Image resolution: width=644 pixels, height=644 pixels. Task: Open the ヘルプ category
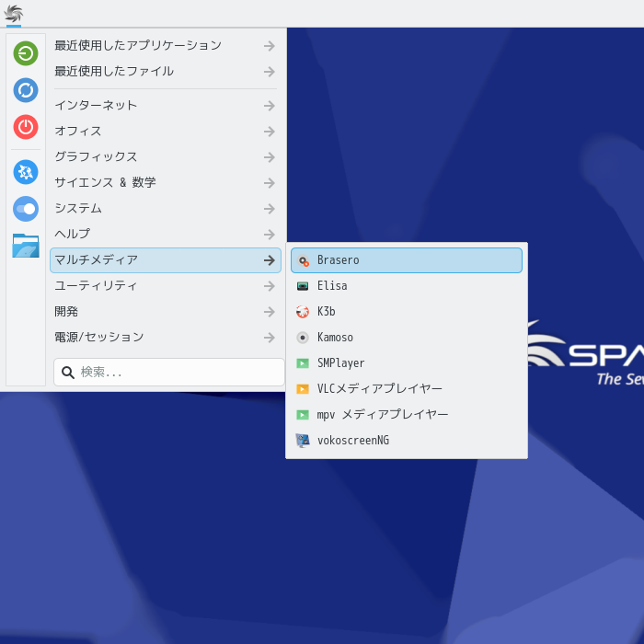(x=166, y=234)
